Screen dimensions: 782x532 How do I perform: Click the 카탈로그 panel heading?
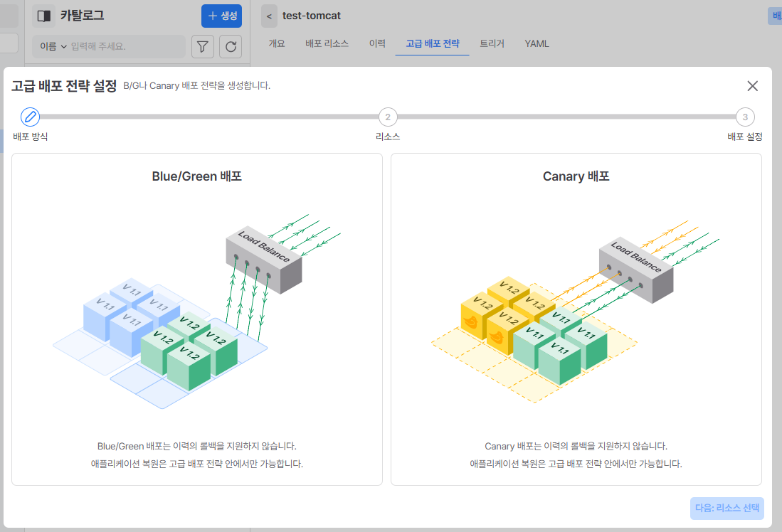click(x=83, y=16)
